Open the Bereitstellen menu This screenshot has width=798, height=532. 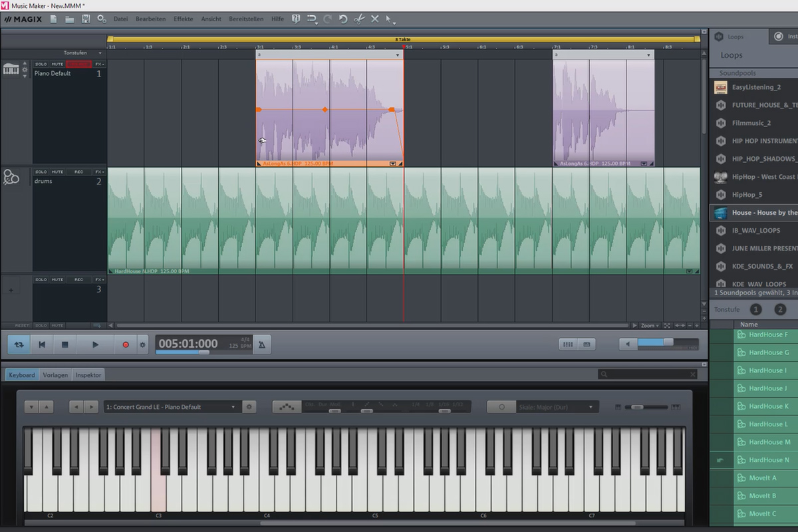click(246, 19)
